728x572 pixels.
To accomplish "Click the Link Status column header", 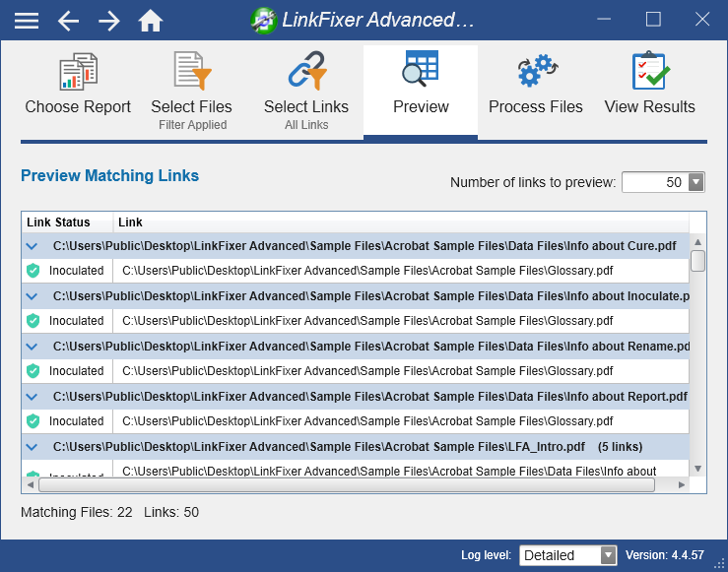I will 67,222.
